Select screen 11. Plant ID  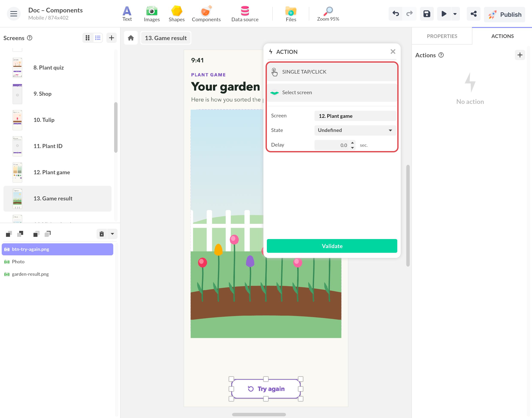coord(57,146)
